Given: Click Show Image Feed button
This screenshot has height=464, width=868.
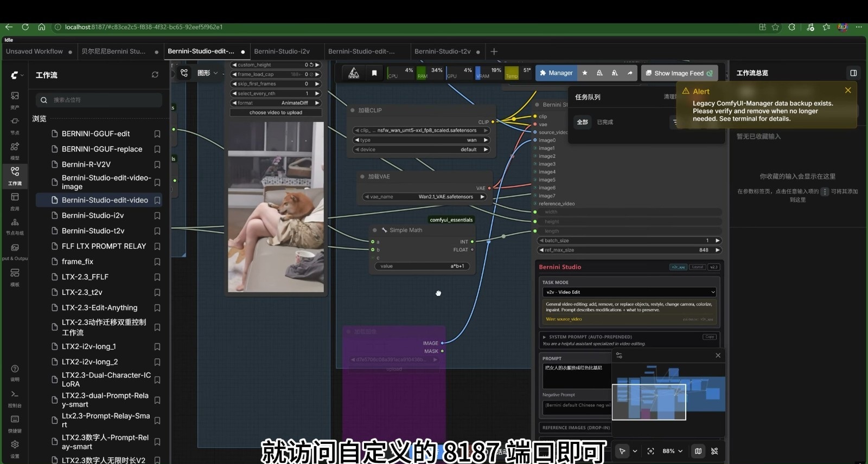Looking at the screenshot, I should [x=679, y=73].
